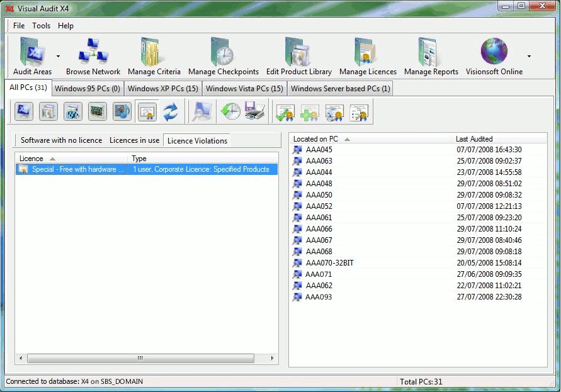561x392 pixels.
Task: Open the File menu
Action: pyautogui.click(x=19, y=26)
